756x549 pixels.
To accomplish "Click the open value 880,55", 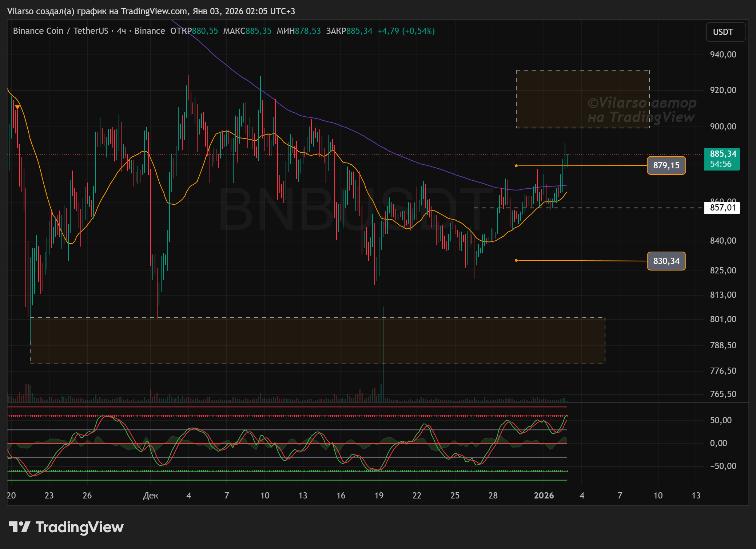I will (205, 31).
